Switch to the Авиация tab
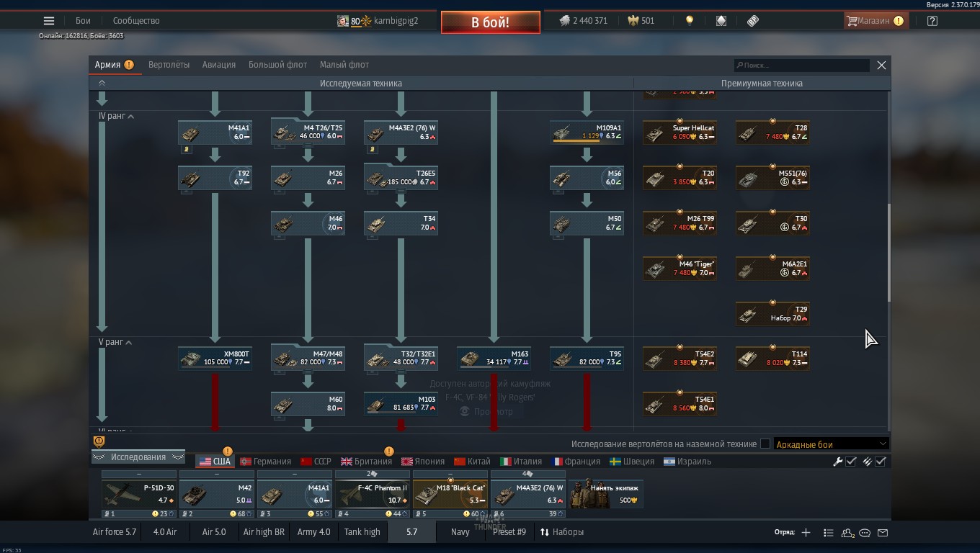 (219, 65)
